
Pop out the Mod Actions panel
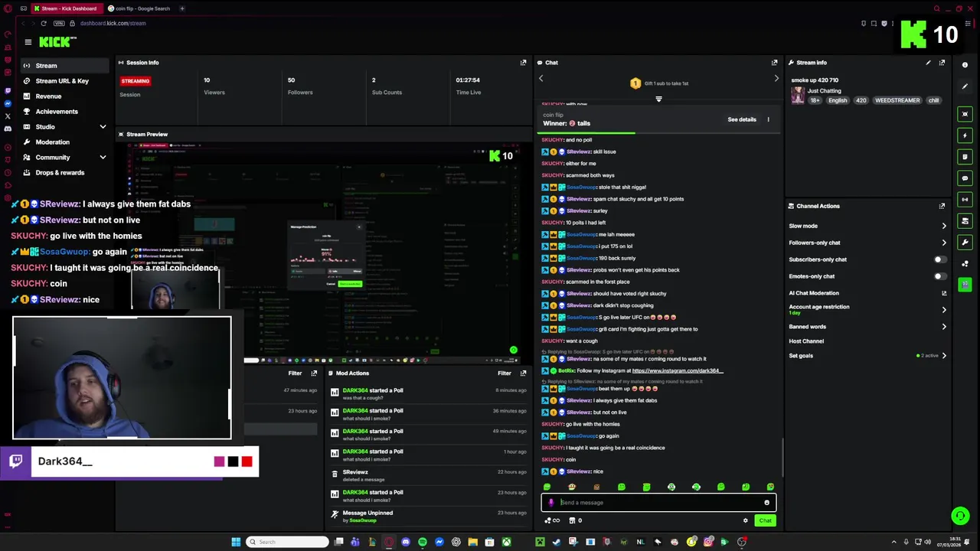[523, 373]
